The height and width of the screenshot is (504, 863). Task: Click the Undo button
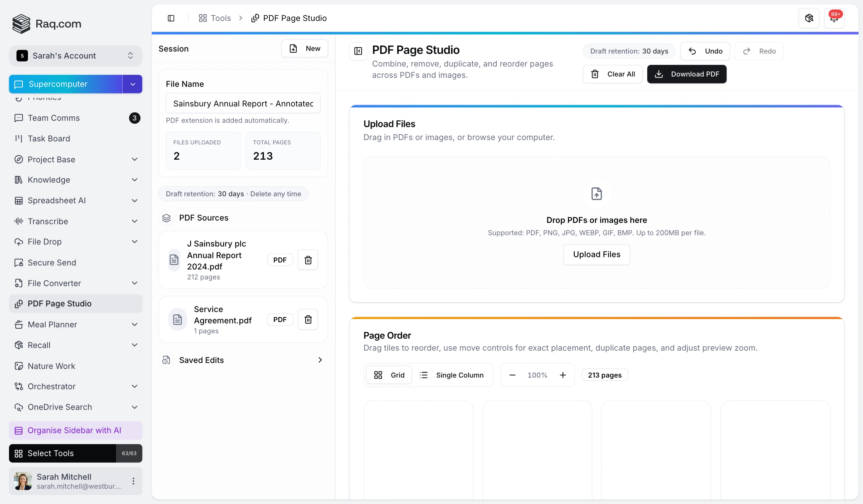pyautogui.click(x=705, y=51)
